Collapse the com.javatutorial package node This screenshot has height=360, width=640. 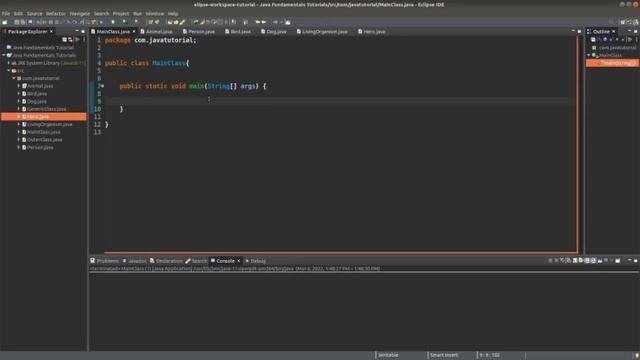[13, 78]
